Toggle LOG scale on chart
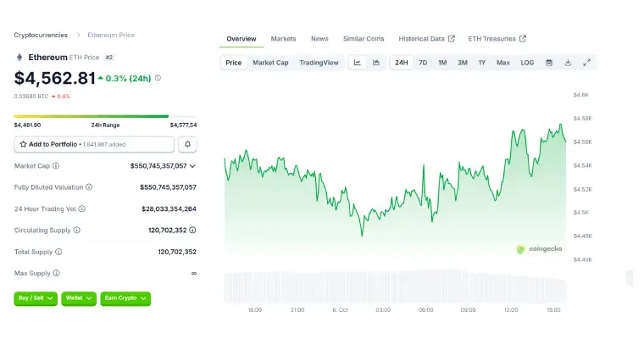Image resolution: width=644 pixels, height=339 pixels. pyautogui.click(x=527, y=63)
